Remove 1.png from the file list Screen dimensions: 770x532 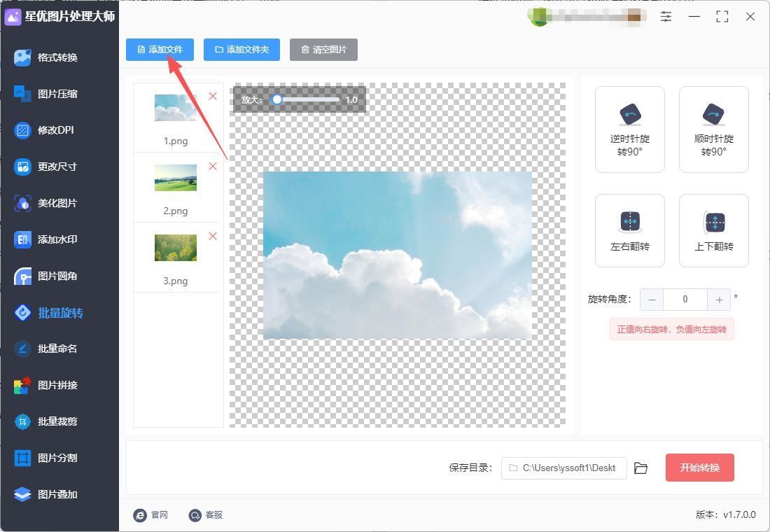(x=213, y=97)
